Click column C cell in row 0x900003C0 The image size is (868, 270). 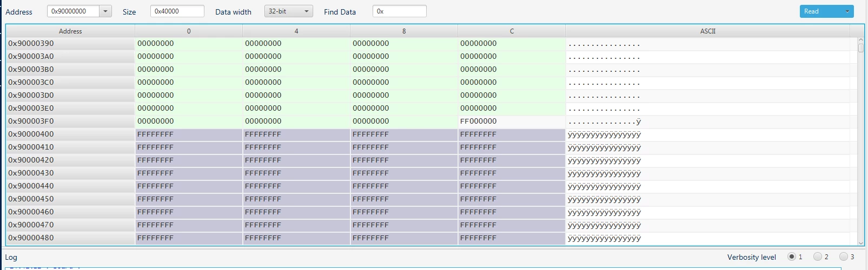click(x=512, y=83)
